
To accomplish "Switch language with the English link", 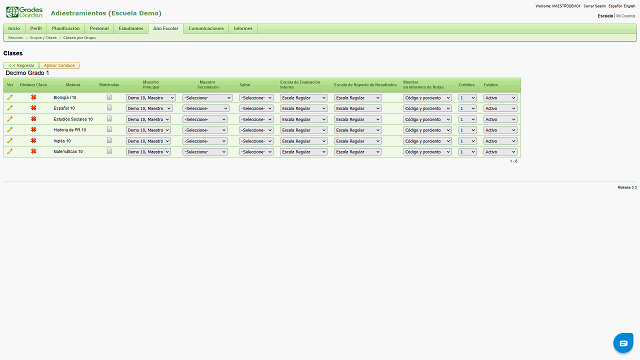I will (629, 6).
